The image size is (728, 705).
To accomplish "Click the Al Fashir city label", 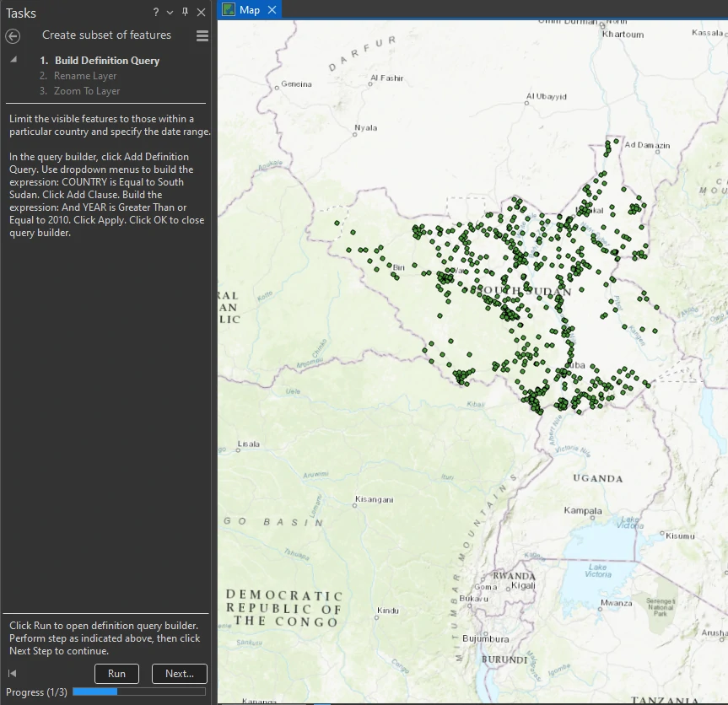I will pyautogui.click(x=386, y=78).
